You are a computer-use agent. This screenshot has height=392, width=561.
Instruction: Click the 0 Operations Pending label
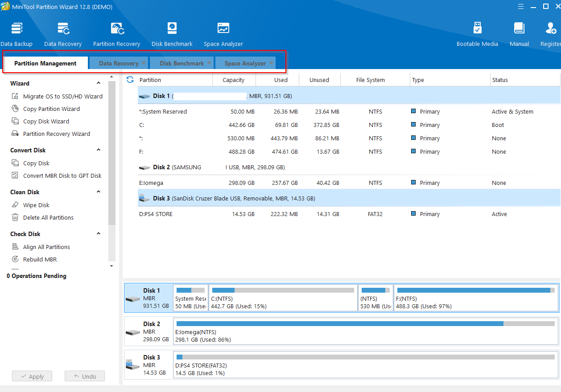tap(37, 276)
